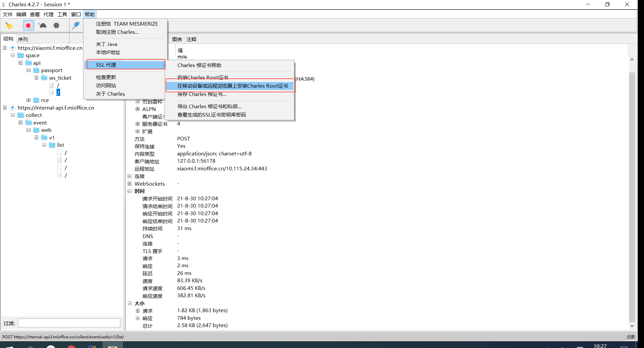Screen dimensions: 644x348
Task: Expand the ALPN row
Action: pos(138,109)
